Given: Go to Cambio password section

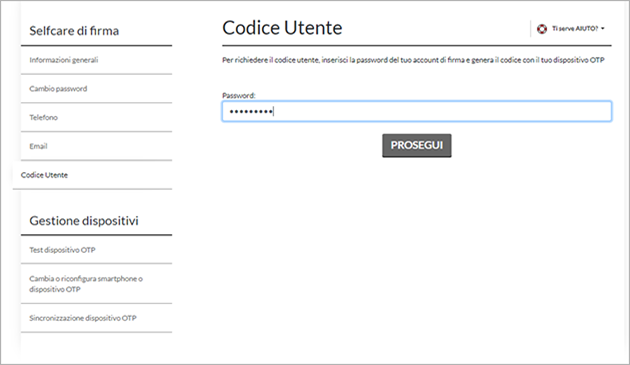Looking at the screenshot, I should tap(96, 89).
